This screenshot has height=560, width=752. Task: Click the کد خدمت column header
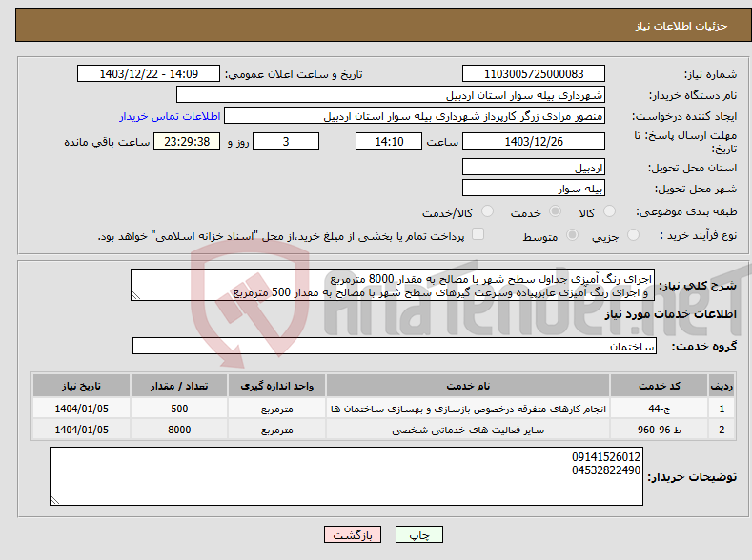pos(659,386)
